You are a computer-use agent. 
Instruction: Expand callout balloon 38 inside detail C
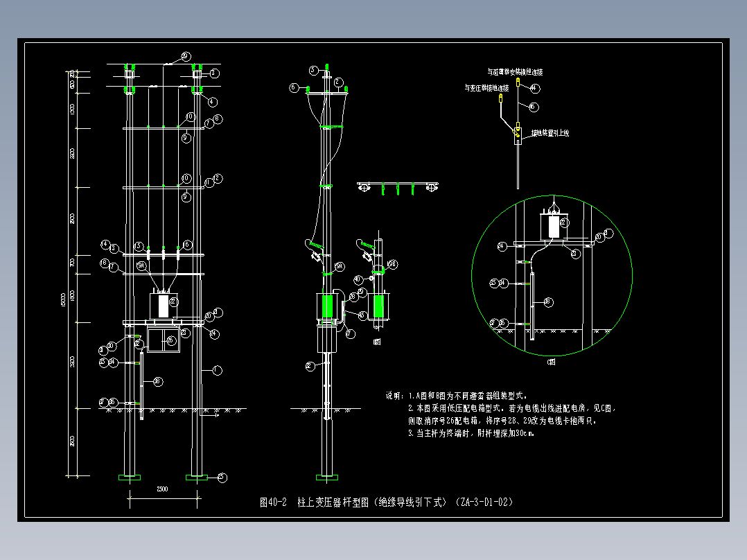point(547,301)
